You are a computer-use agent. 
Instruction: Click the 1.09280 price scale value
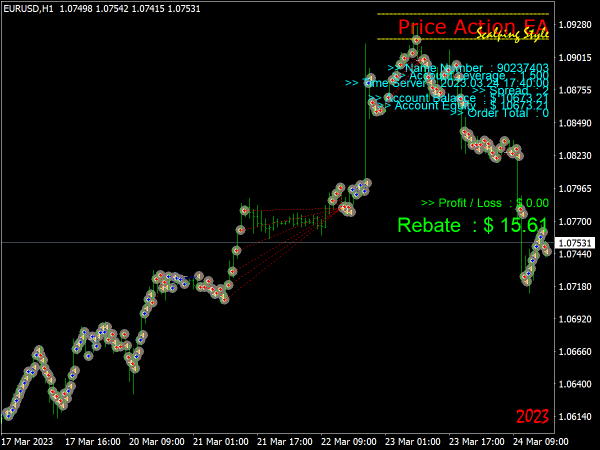coord(575,25)
